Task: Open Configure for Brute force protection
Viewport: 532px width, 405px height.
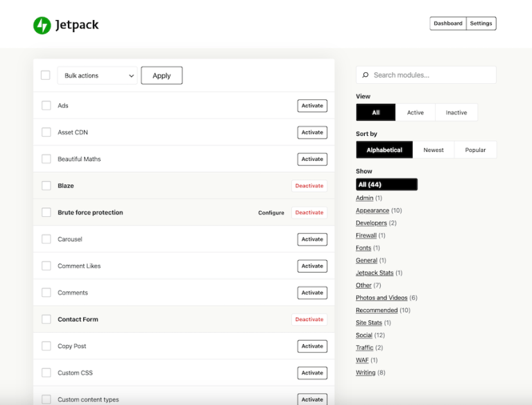Action: point(271,213)
